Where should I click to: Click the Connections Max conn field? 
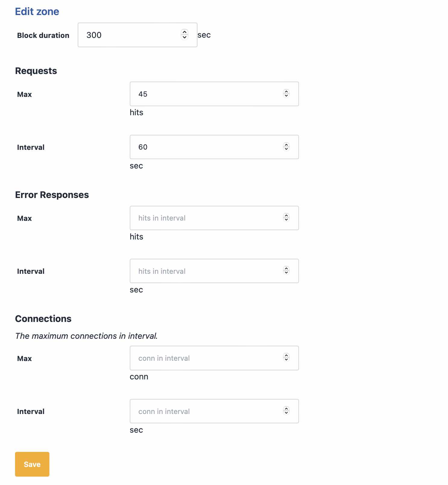coord(214,358)
